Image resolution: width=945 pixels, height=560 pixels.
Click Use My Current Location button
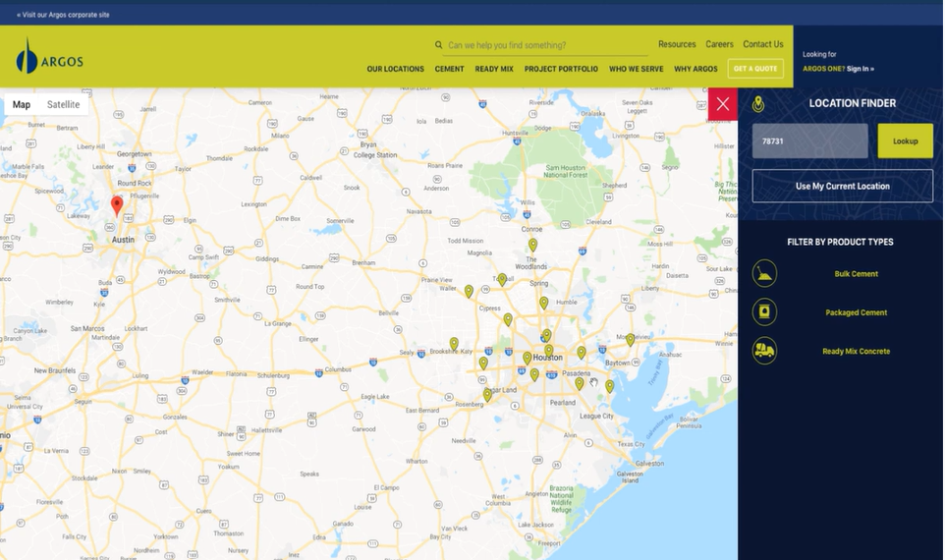(843, 186)
